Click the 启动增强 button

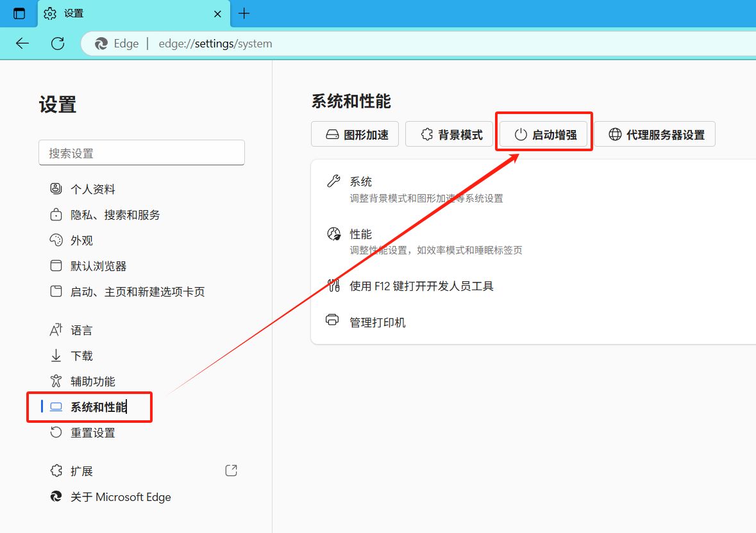(x=543, y=135)
